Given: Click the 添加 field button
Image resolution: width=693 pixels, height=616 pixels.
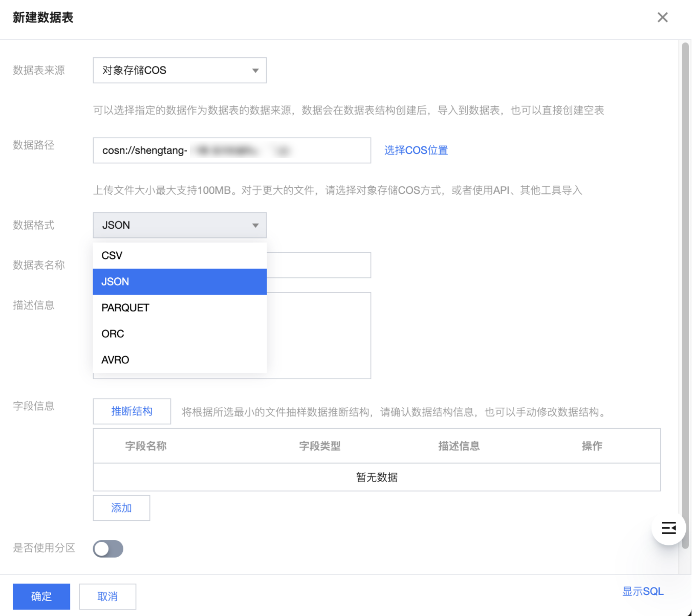Looking at the screenshot, I should [121, 508].
